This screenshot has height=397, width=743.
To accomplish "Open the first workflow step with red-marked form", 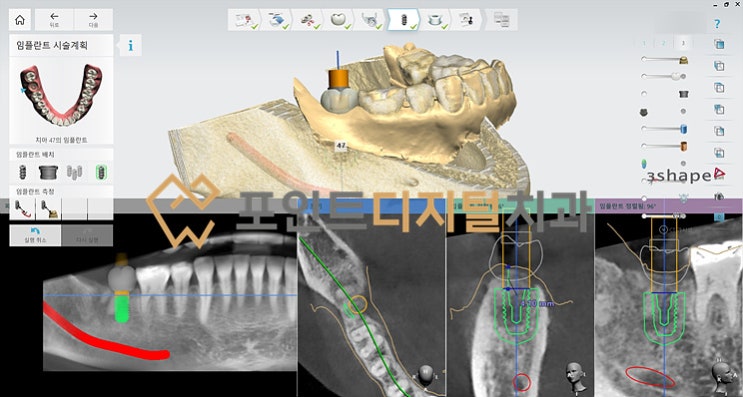I will pyautogui.click(x=245, y=20).
